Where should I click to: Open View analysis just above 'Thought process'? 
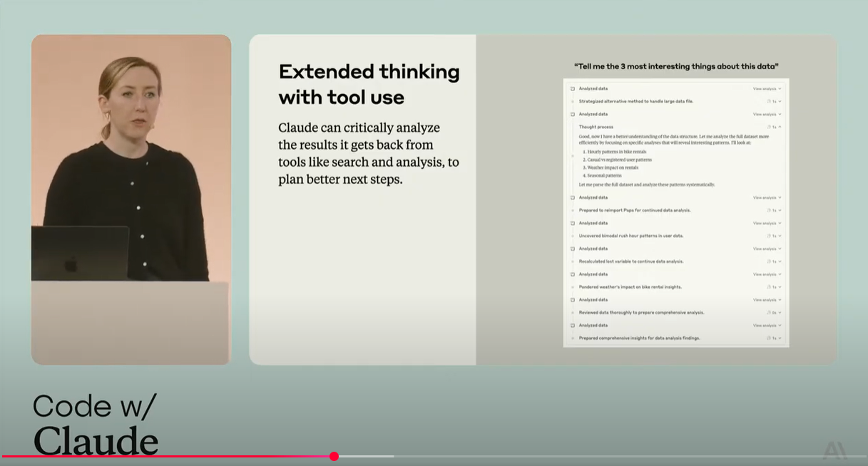click(767, 114)
